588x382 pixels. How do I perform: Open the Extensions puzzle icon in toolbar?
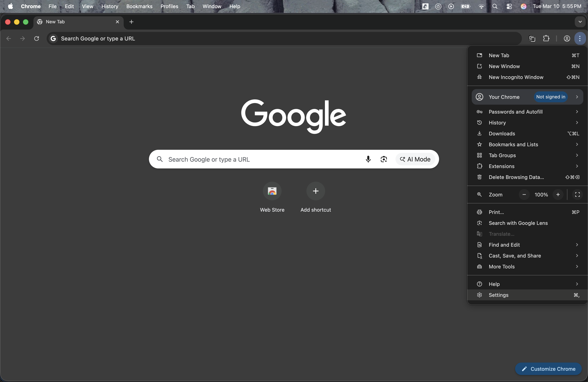click(x=546, y=39)
